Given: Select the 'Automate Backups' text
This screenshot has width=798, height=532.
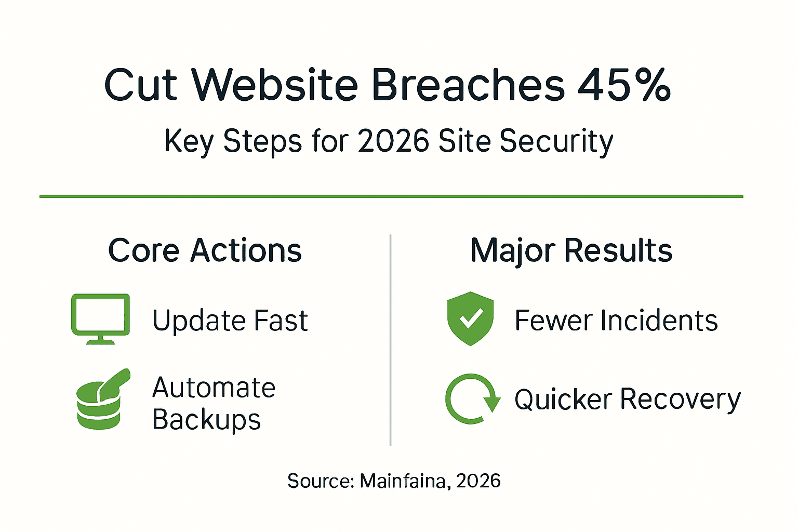Looking at the screenshot, I should click(213, 403).
